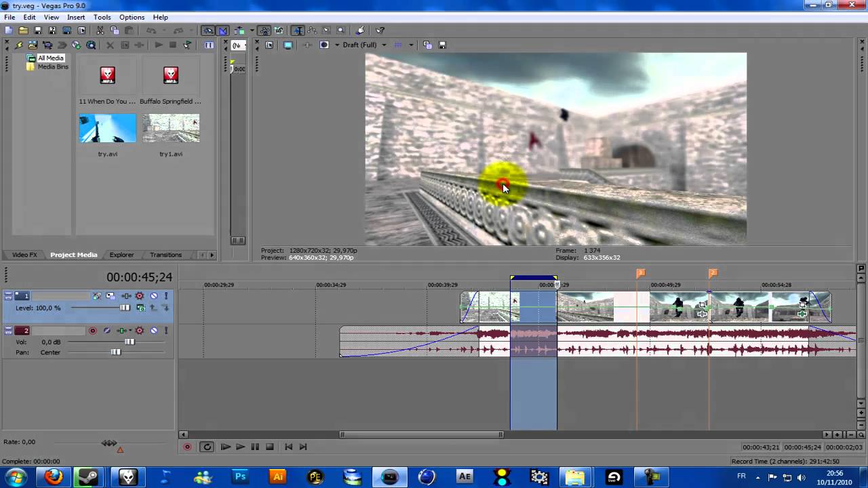Image resolution: width=868 pixels, height=488 pixels.
Task: Toggle Invert Phase on audio track 2
Action: (x=106, y=331)
